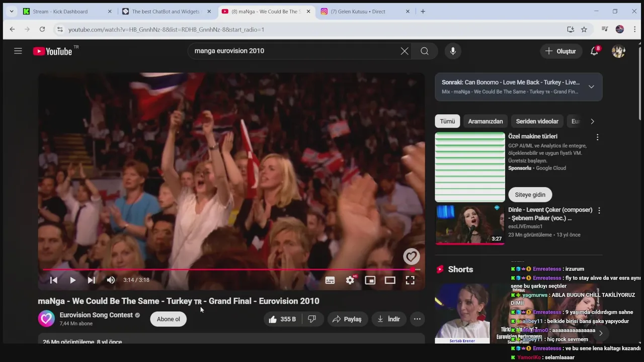Image resolution: width=644 pixels, height=362 pixels.
Task: Skip to next video in player
Action: [x=91, y=280]
